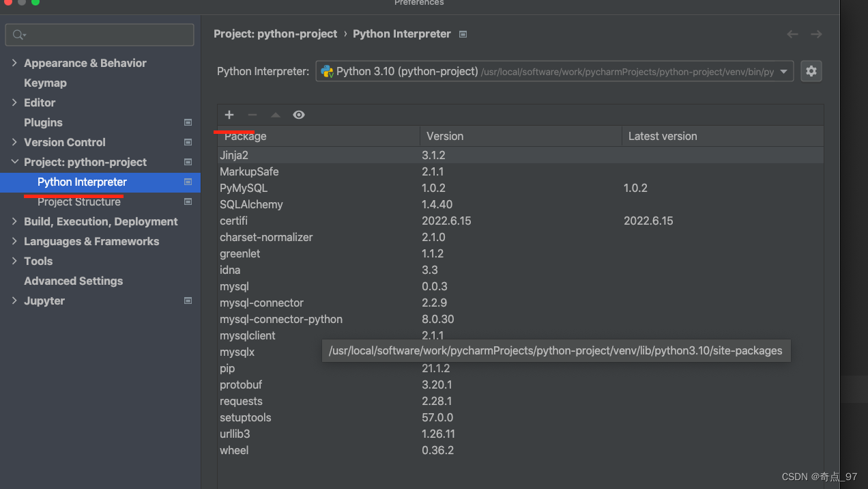Expand the Jupyter section
Image resolution: width=868 pixels, height=489 pixels.
tap(14, 301)
